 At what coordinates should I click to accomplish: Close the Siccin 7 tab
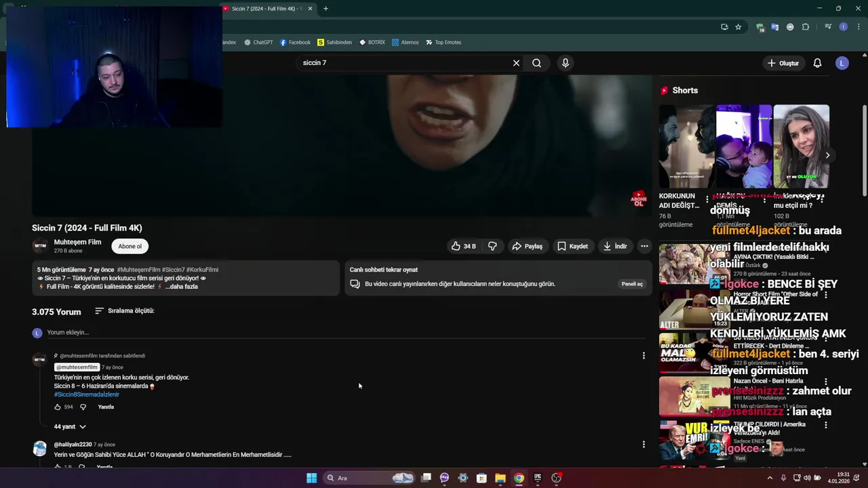[310, 9]
